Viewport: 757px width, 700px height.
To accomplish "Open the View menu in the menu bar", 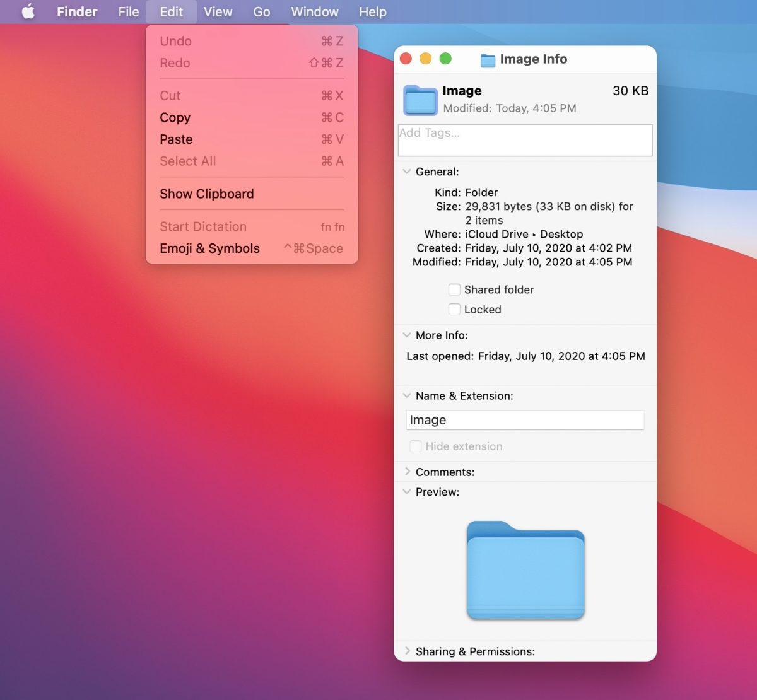I will tap(218, 12).
